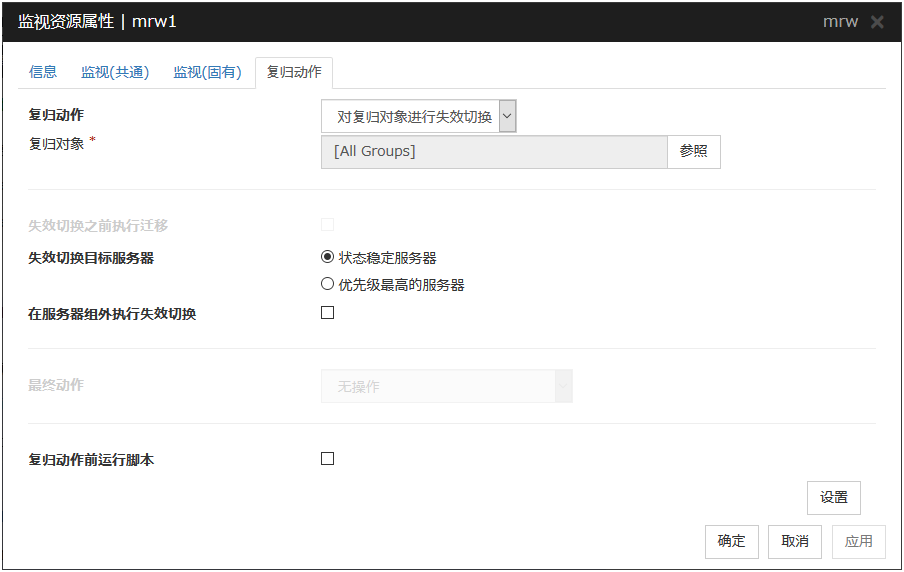Image resolution: width=904 pixels, height=572 pixels.
Task: Enable 在服务器组外执行失效切换 checkbox
Action: pos(327,313)
